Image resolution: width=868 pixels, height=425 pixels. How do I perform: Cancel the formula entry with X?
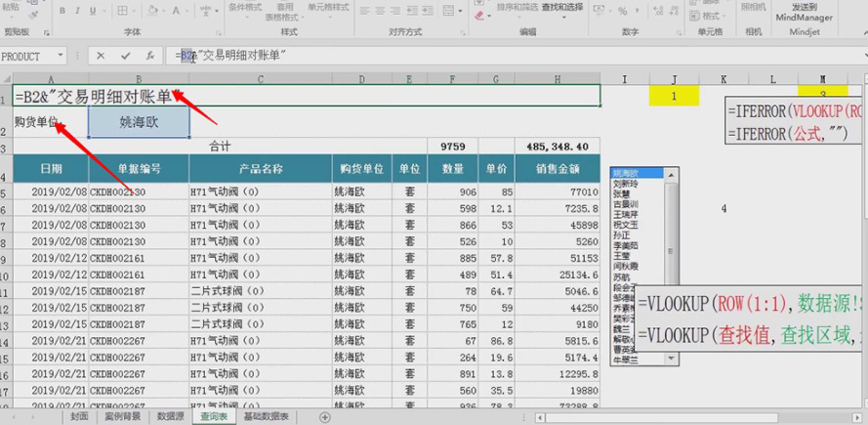(101, 56)
